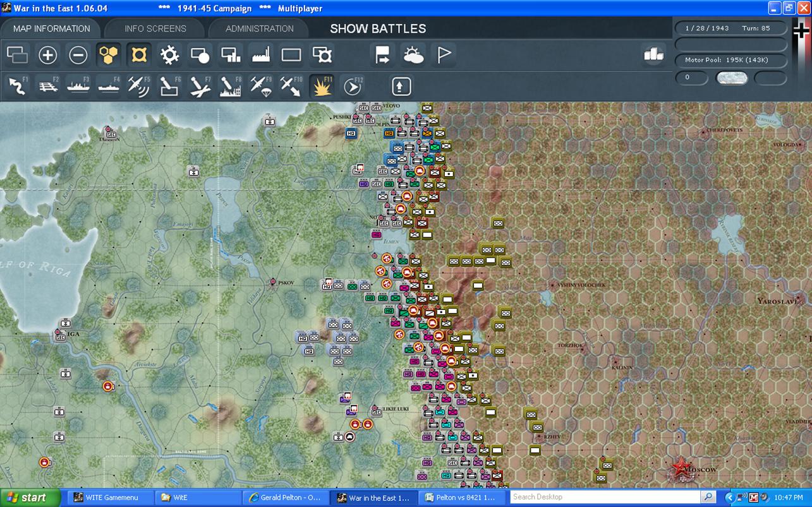Click the rectangle-with-bar-chart toolbar icon
This screenshot has width=812, height=507.
click(231, 56)
